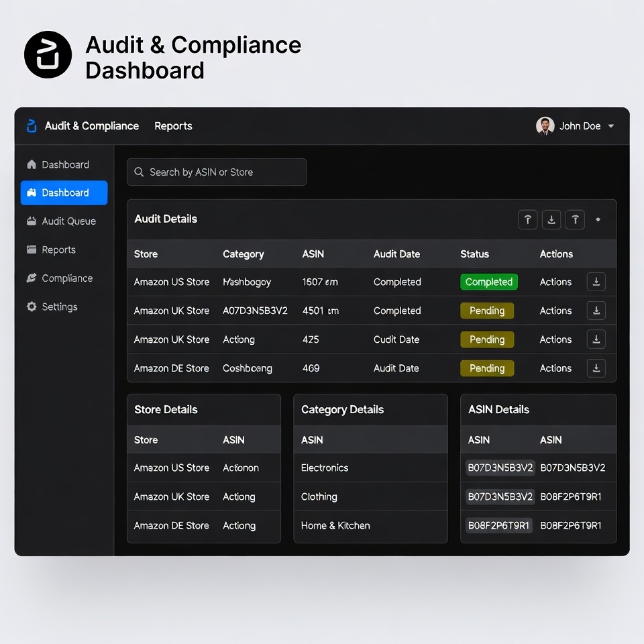Viewport: 644px width, 644px height.
Task: Click the download icon in Audit Details header
Action: 551,219
